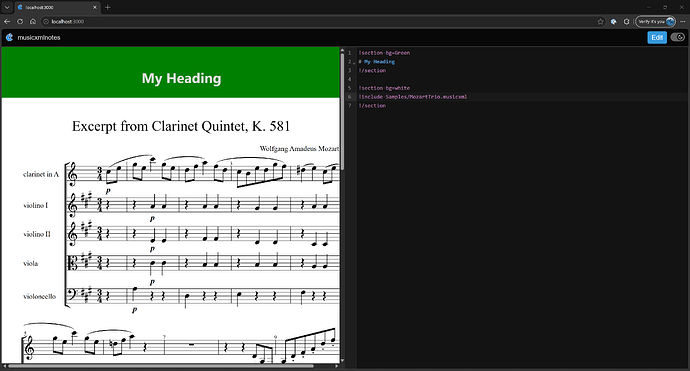
Task: Open the browser three-dot settings menu
Action: (683, 22)
